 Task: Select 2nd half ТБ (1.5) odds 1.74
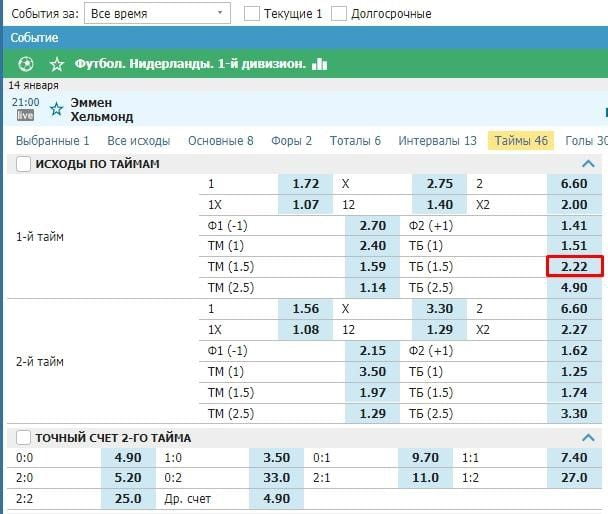coord(574,392)
